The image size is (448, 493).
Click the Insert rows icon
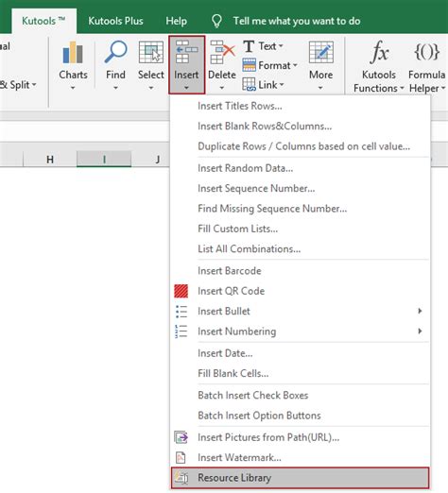point(186,52)
